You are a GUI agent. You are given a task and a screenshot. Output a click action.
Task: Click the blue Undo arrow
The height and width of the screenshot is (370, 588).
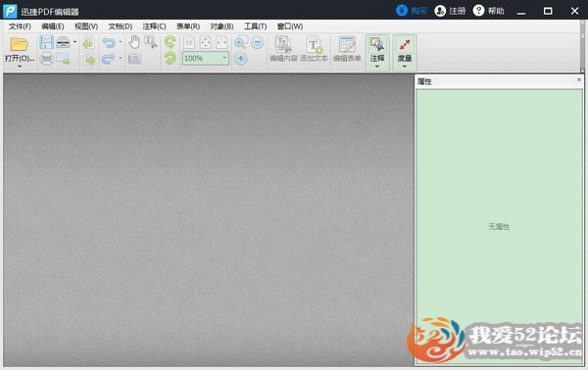click(x=109, y=42)
